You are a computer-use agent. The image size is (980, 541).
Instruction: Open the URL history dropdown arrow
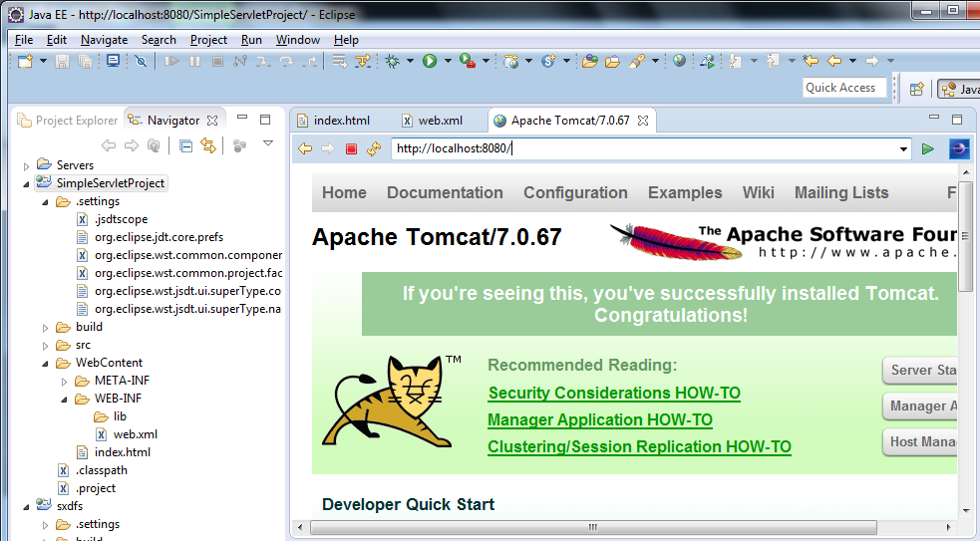click(x=903, y=149)
